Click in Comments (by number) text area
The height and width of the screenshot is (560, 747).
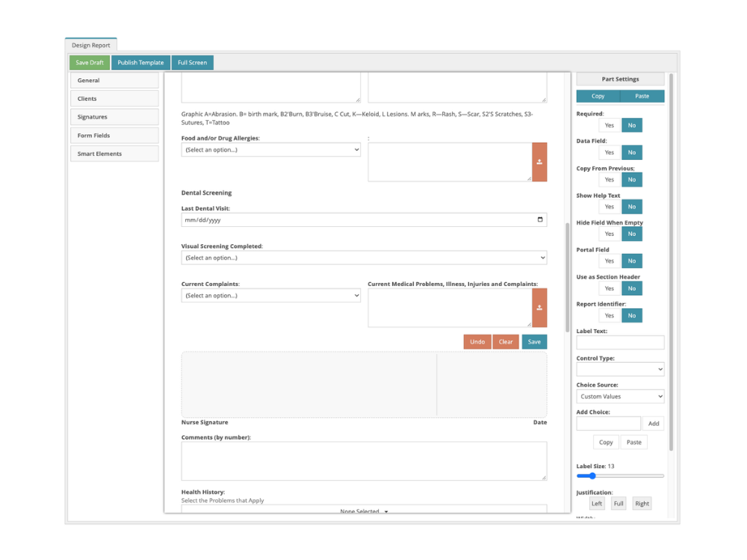364,461
